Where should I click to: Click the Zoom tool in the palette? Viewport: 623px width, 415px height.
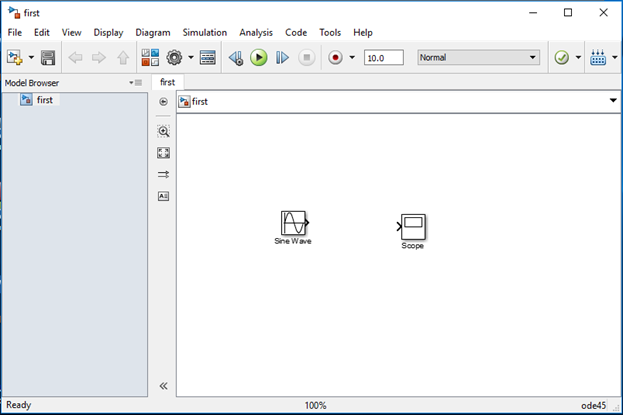pos(164,131)
